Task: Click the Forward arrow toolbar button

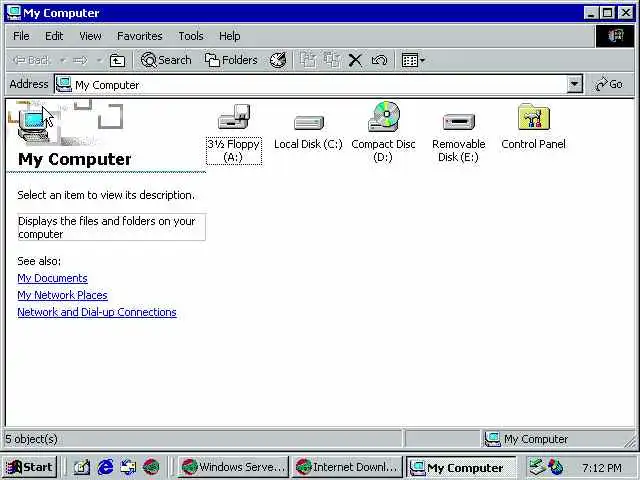Action: [x=80, y=60]
